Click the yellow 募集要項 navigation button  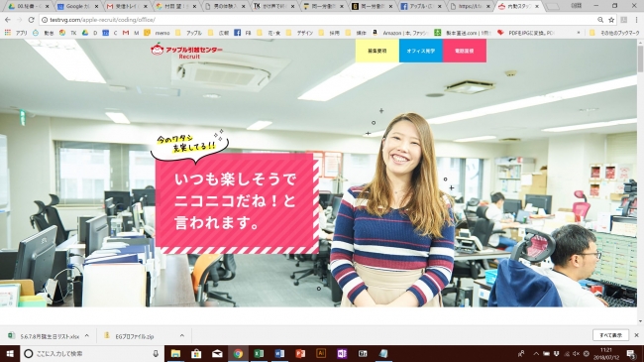(x=377, y=51)
